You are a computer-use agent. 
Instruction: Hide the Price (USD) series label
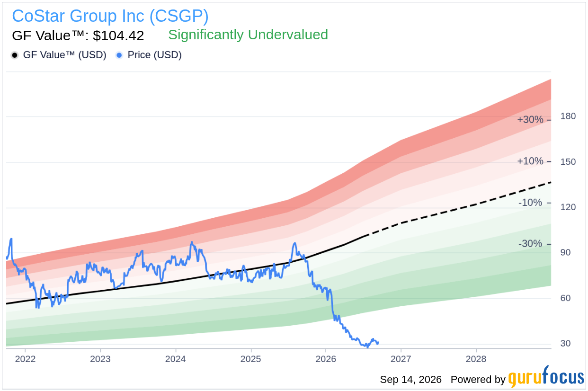(x=154, y=55)
